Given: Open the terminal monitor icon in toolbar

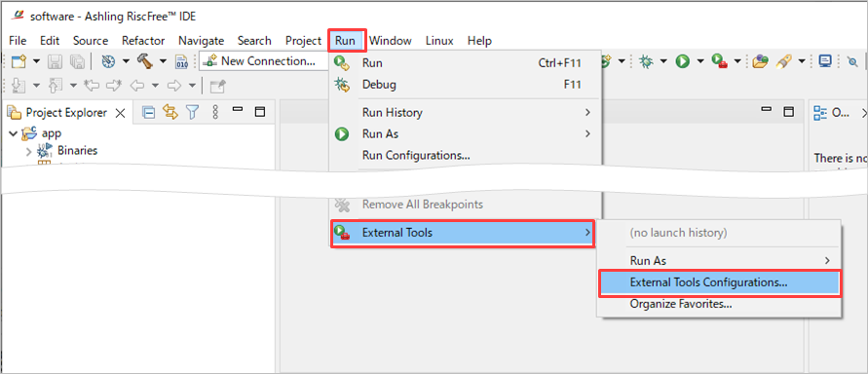Looking at the screenshot, I should (x=825, y=61).
